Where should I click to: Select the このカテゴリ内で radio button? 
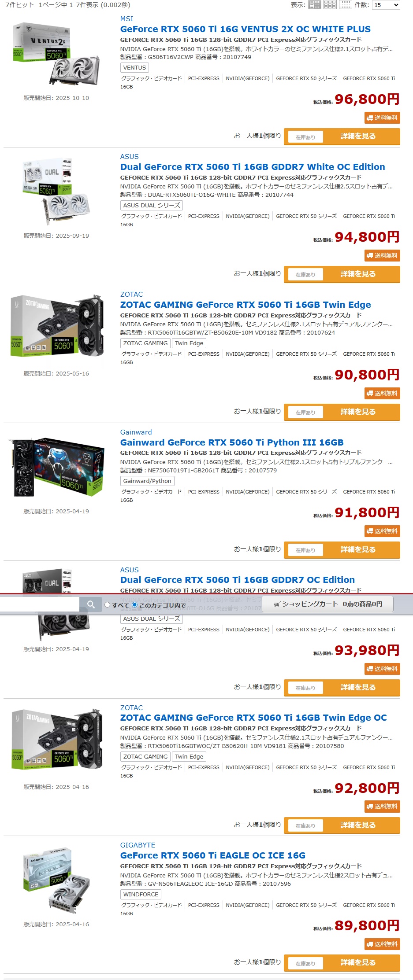pyautogui.click(x=134, y=605)
